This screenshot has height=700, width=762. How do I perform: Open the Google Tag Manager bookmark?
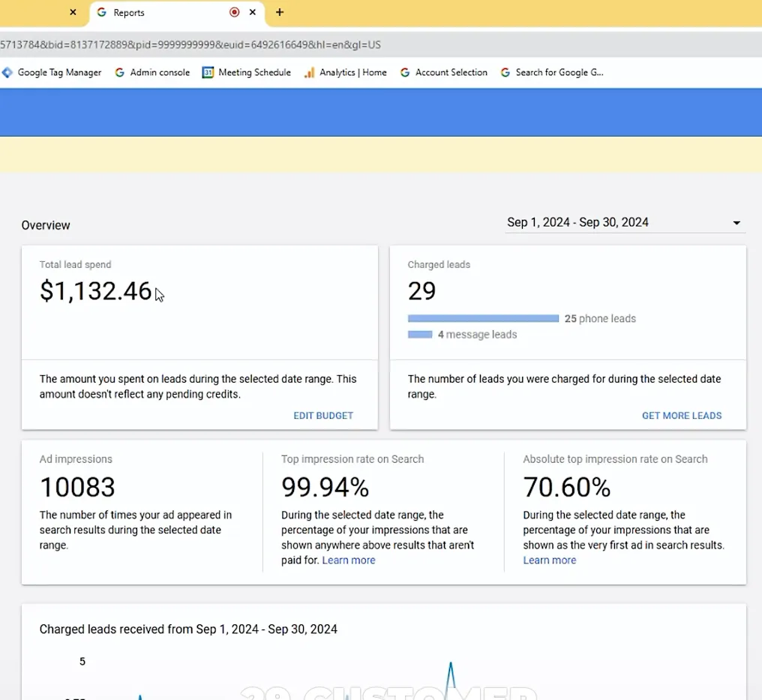(52, 73)
